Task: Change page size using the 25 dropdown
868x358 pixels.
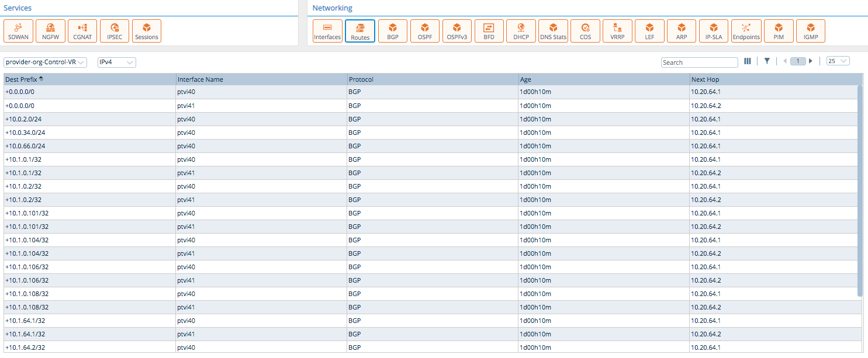Action: click(838, 61)
